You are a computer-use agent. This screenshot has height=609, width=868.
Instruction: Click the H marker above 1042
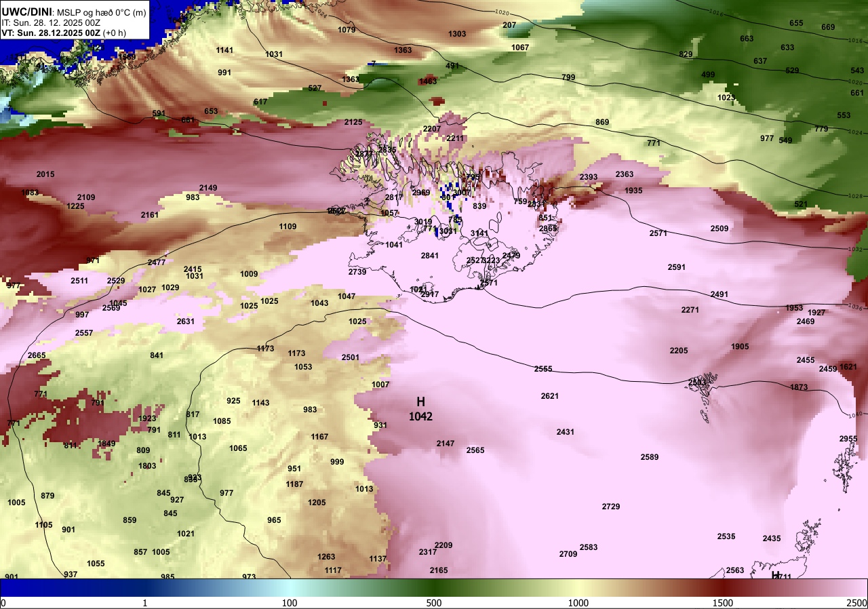tap(420, 401)
